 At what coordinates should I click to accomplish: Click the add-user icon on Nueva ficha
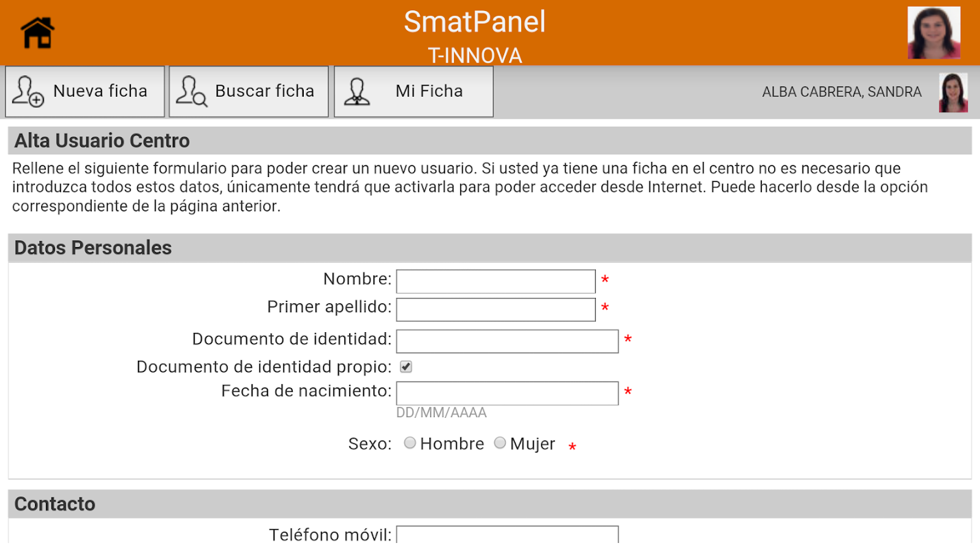(x=28, y=91)
